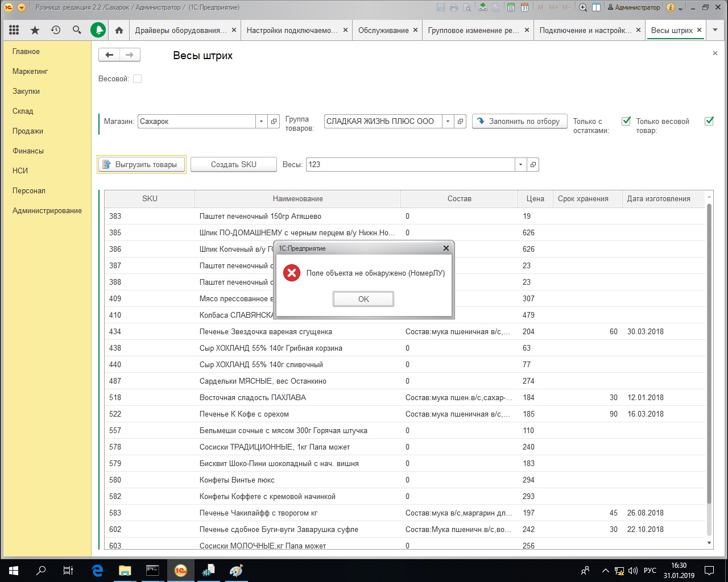
Task: Open the Весы field's open-form icon
Action: tap(533, 164)
